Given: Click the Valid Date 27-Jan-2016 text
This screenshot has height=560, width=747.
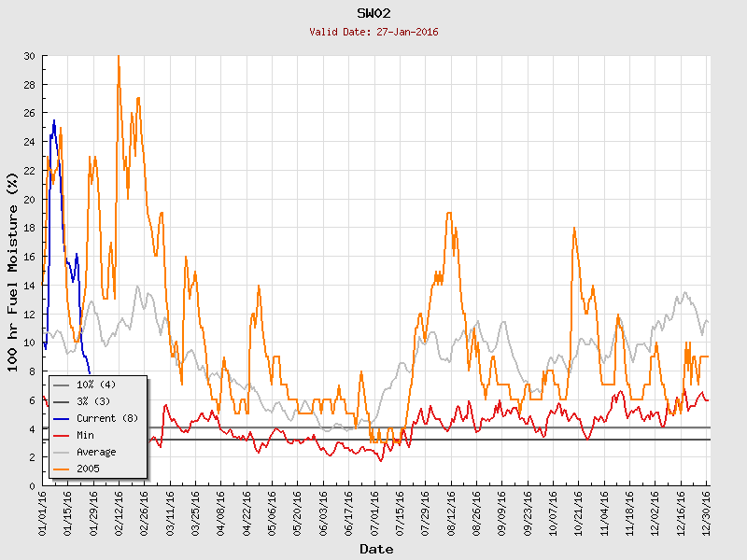Looking at the screenshot, I should click(373, 32).
